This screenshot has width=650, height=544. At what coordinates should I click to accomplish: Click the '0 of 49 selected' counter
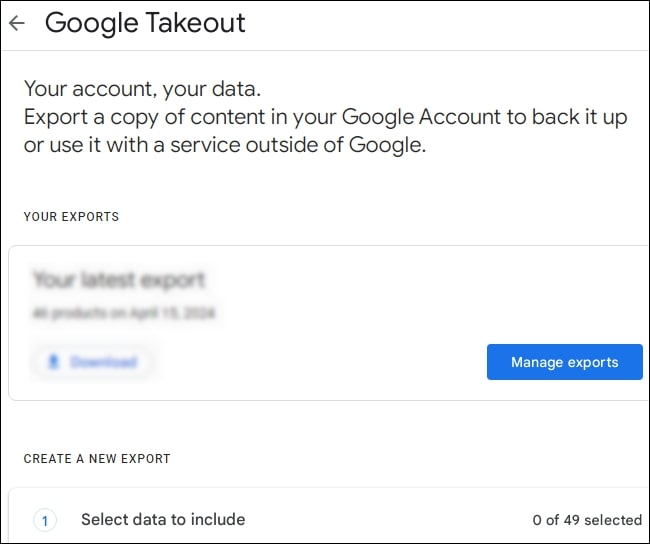coord(587,520)
